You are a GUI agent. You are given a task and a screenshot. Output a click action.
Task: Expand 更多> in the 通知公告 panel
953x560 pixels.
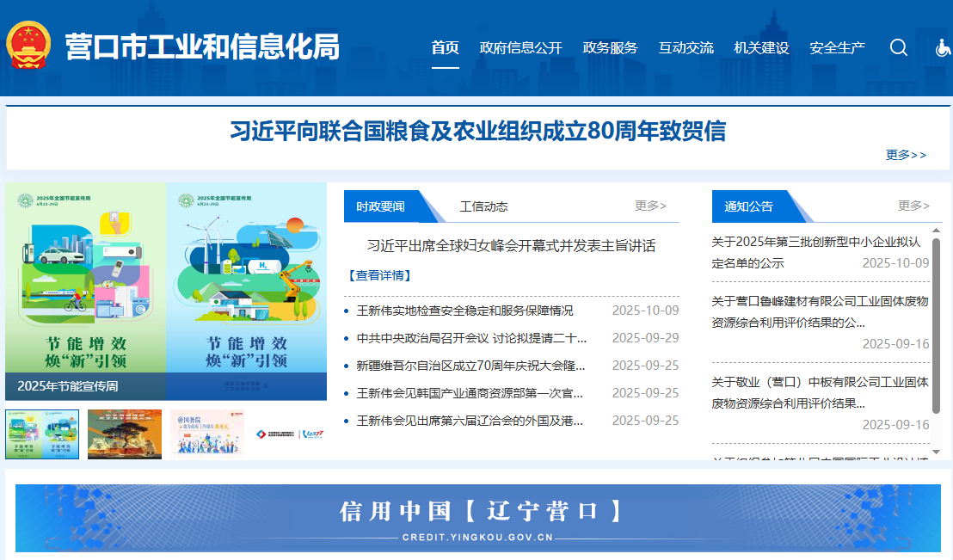point(913,206)
